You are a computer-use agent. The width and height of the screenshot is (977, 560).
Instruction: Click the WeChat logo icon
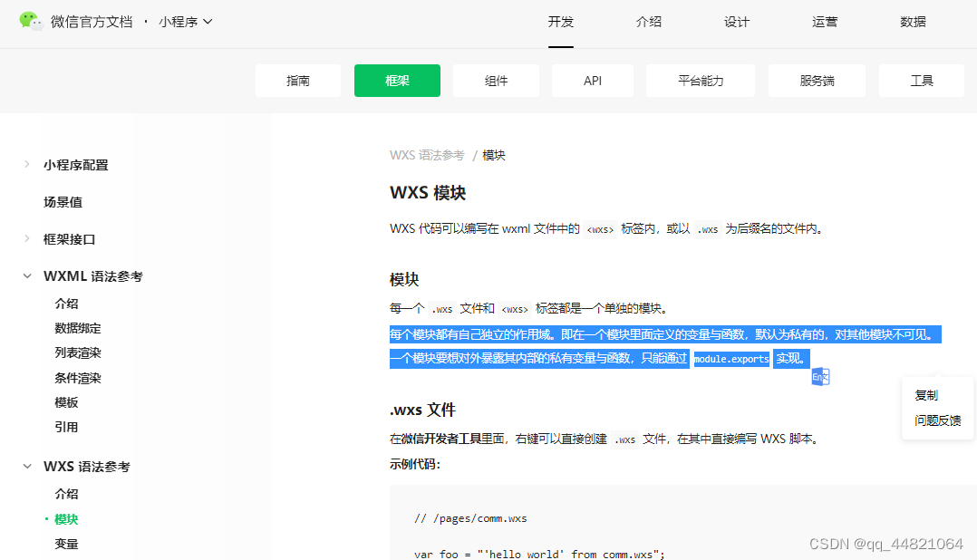(x=30, y=20)
